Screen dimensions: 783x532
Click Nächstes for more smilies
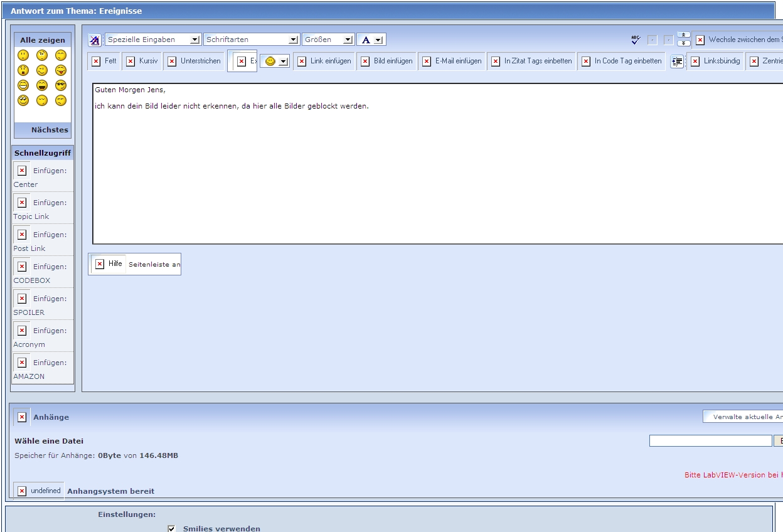pyautogui.click(x=50, y=130)
